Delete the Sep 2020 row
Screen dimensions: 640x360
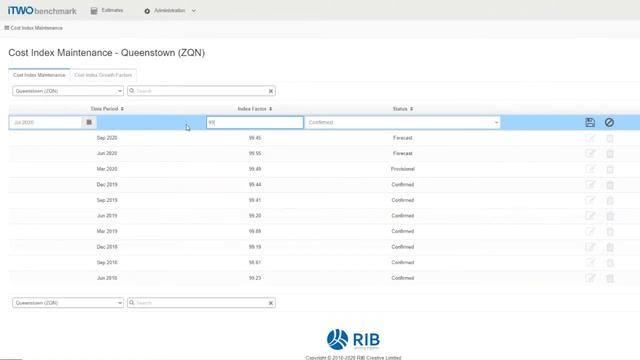(x=610, y=138)
